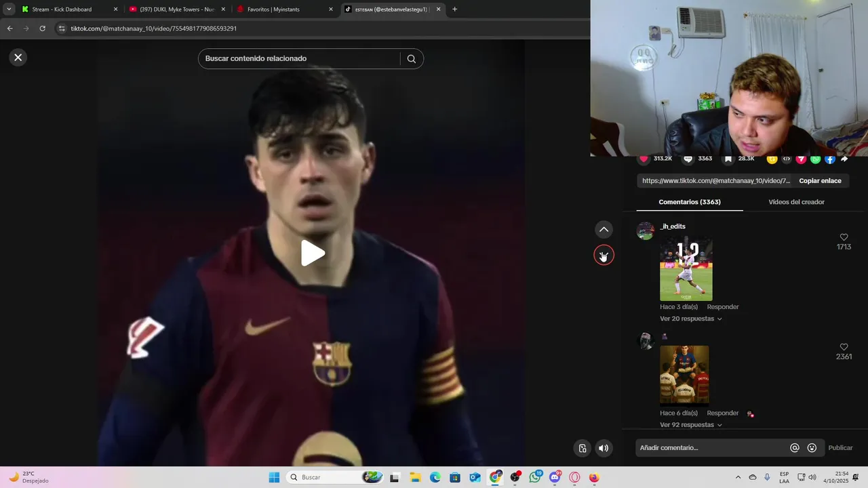Expand 'Ver 20 respuestas'

690,319
